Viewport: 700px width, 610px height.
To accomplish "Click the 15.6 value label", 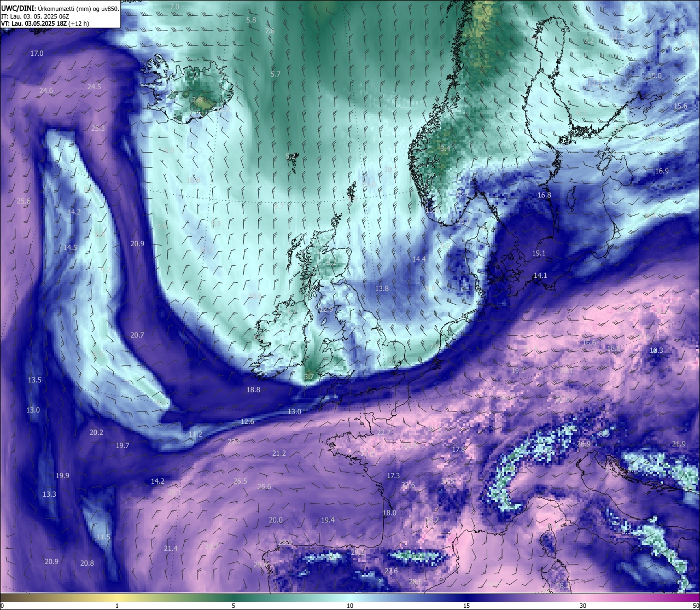I will (x=680, y=106).
